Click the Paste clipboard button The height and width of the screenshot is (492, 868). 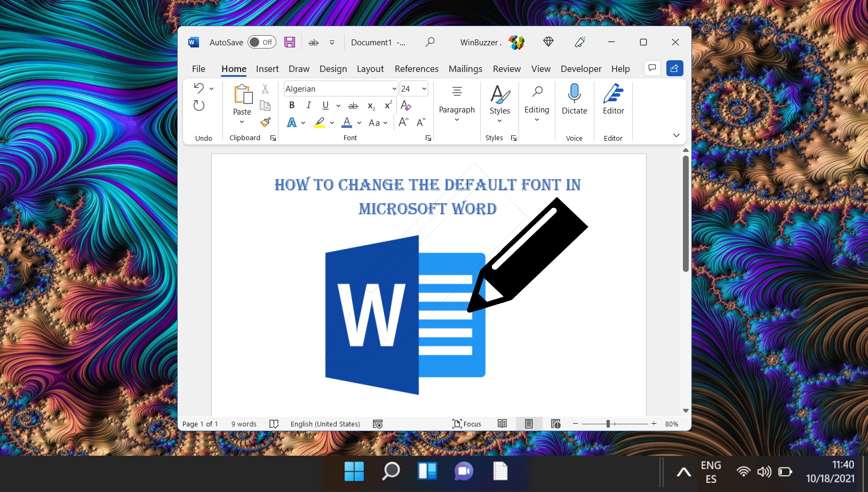click(242, 94)
